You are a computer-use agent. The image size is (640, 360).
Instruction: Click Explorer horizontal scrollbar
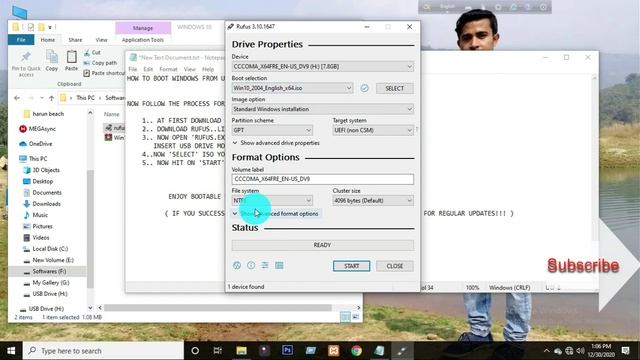coord(218,308)
